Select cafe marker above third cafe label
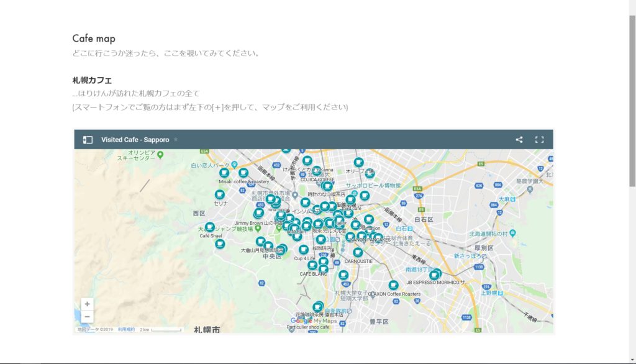Screen dimensions: 636x364 (350, 199)
